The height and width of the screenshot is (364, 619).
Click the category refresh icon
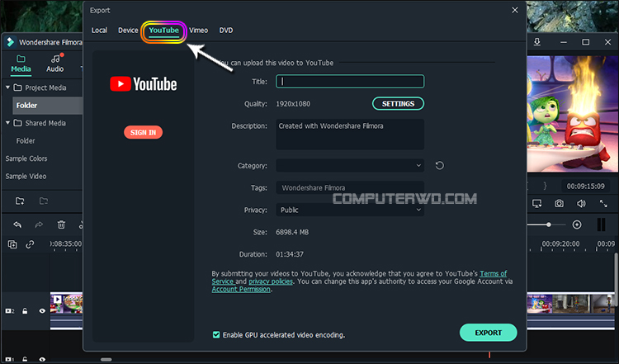pyautogui.click(x=439, y=165)
